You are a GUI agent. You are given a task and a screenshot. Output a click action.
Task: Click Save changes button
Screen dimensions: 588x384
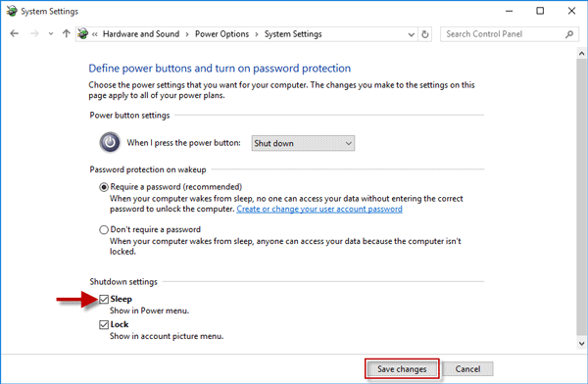pos(402,369)
